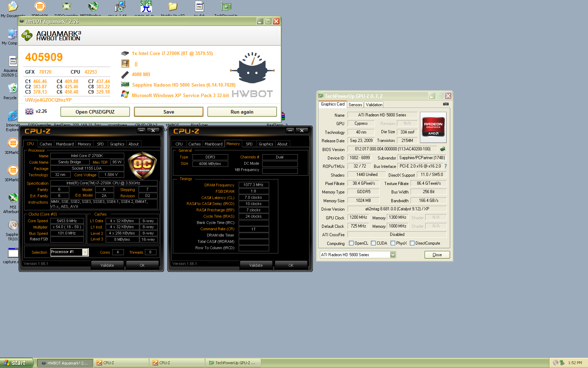Open the capture.exe desktop icon
This screenshot has width=588, height=368.
[13, 252]
